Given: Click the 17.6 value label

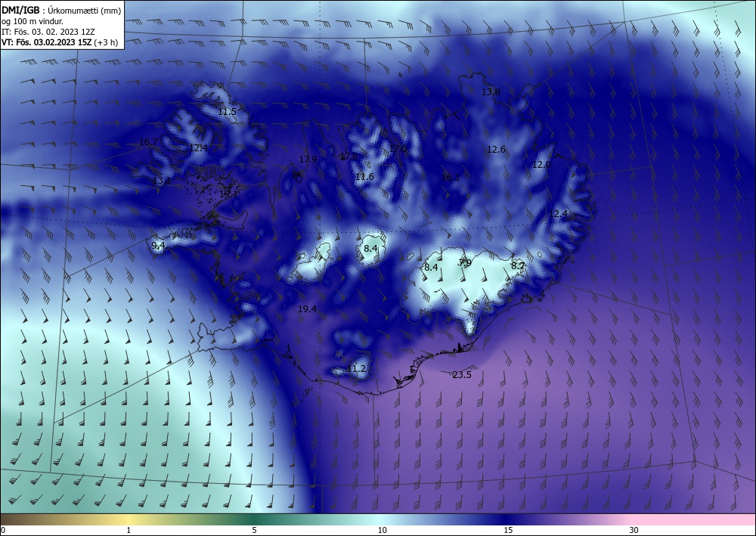Looking at the screenshot, I should 349,156.
